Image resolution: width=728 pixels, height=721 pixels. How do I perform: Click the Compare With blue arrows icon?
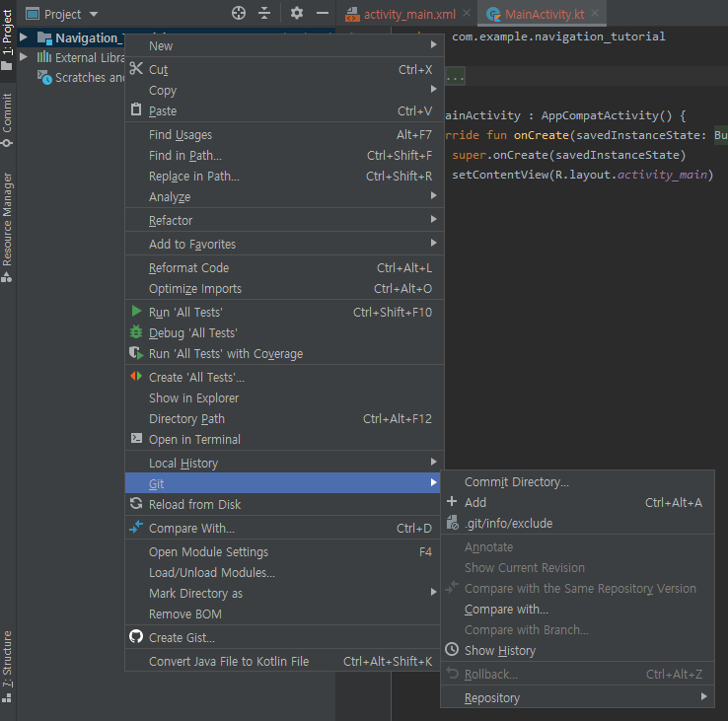coord(136,527)
